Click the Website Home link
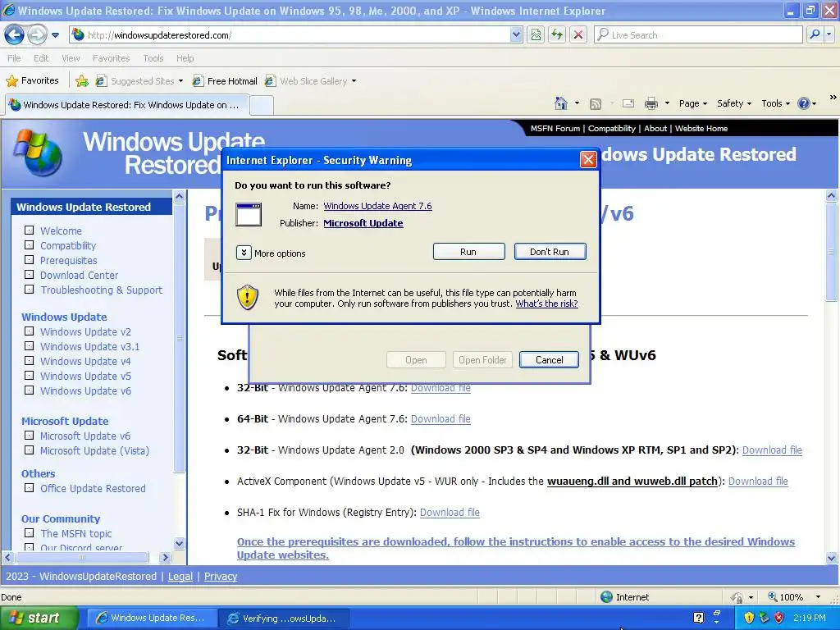The width and height of the screenshot is (840, 630). [701, 129]
